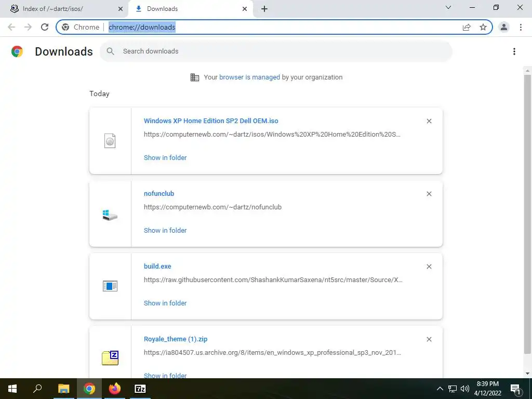Image resolution: width=532 pixels, height=399 pixels.
Task: Open the browser is managed link
Action: point(249,77)
